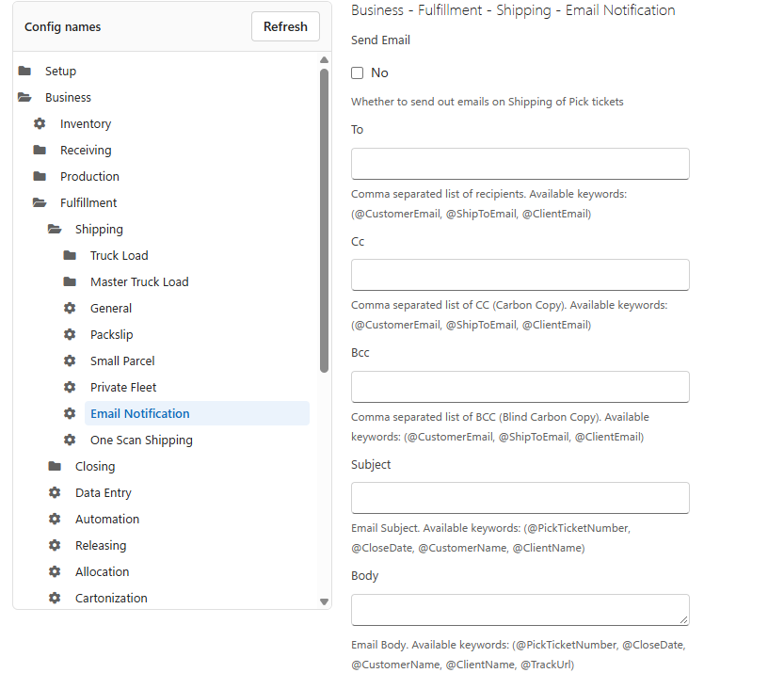The image size is (784, 673).
Task: Open the Private Fleet config
Action: [123, 388]
